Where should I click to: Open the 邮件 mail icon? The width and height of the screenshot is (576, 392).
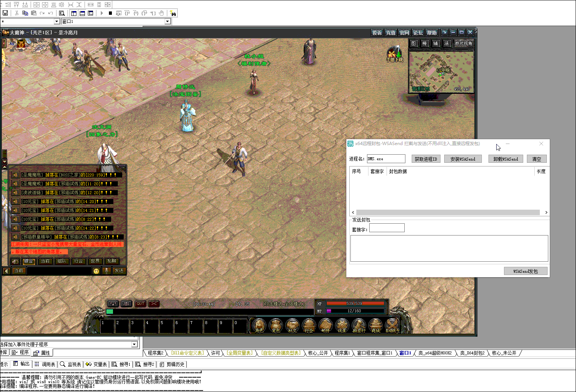tap(326, 325)
